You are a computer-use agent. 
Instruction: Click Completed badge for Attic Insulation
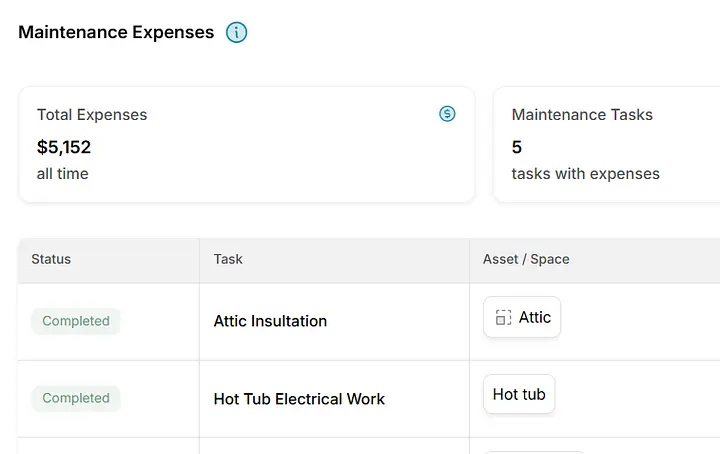76,321
